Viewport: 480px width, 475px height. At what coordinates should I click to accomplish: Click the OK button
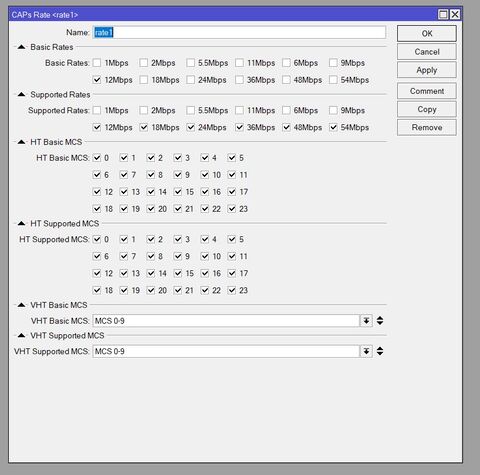tap(427, 33)
